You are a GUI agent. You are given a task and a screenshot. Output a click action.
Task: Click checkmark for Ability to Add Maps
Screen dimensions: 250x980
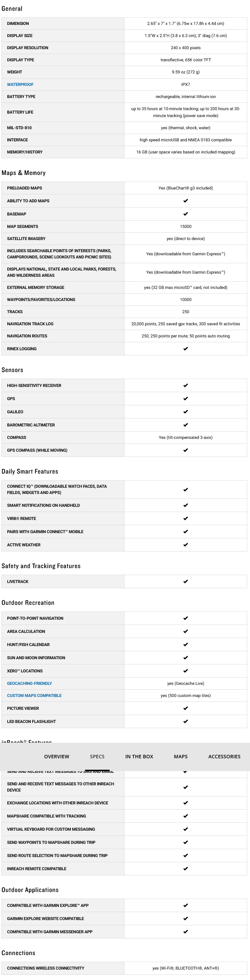[185, 201]
